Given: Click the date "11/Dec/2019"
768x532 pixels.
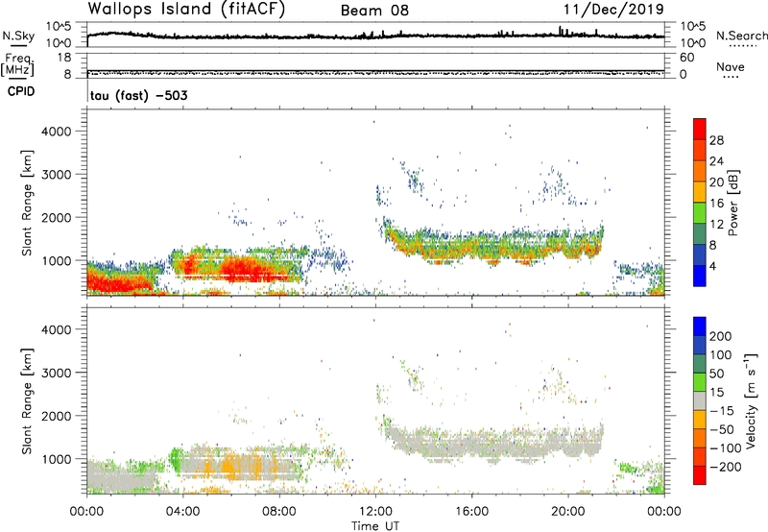Looking at the screenshot, I should coord(613,9).
